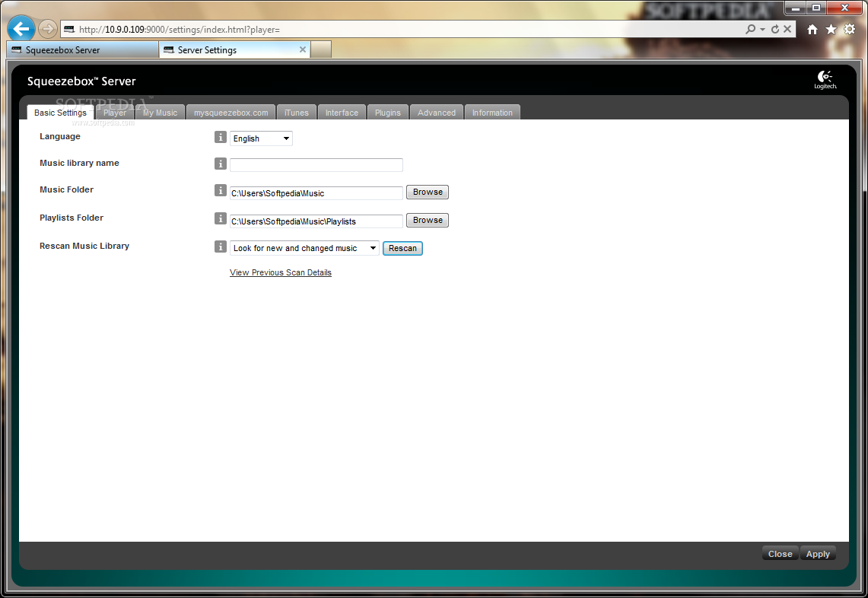
Task: Click the Playlists Folder label
Action: click(72, 218)
